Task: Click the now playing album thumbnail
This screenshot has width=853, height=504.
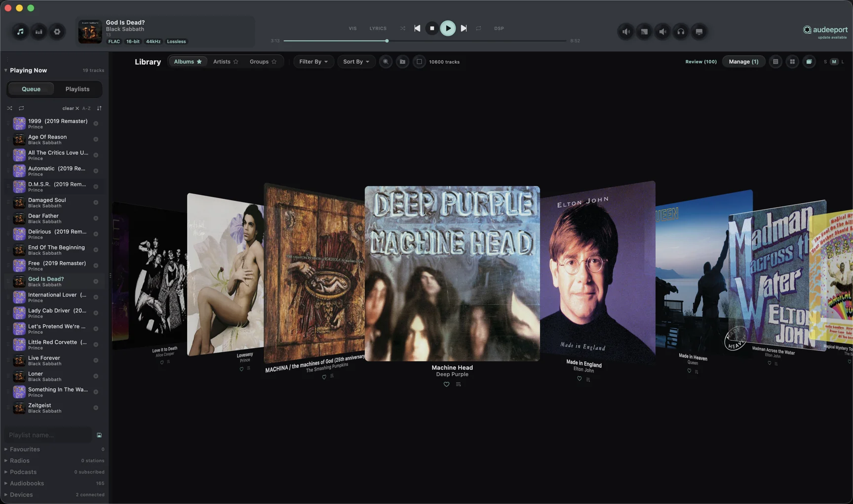Action: coord(90,32)
